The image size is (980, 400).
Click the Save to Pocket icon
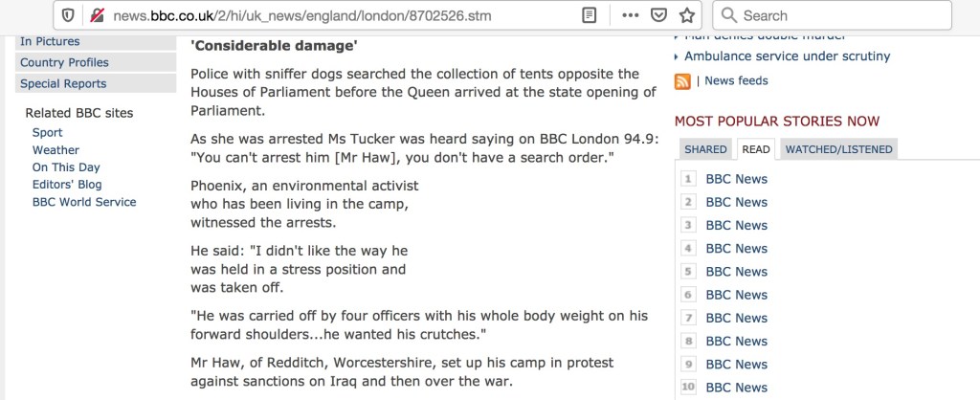pos(658,15)
